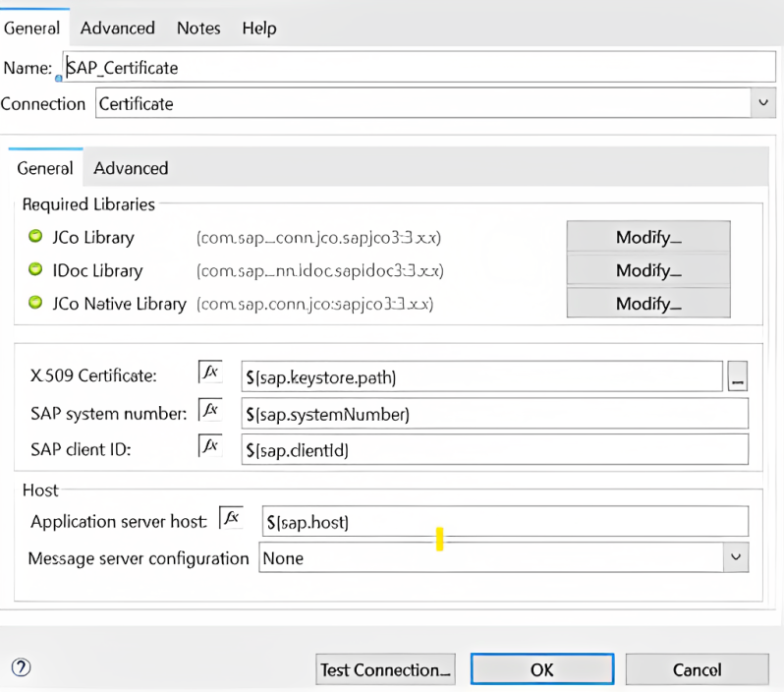Confirm the configuration with OK
Screen dimensions: 784x692
(x=541, y=669)
